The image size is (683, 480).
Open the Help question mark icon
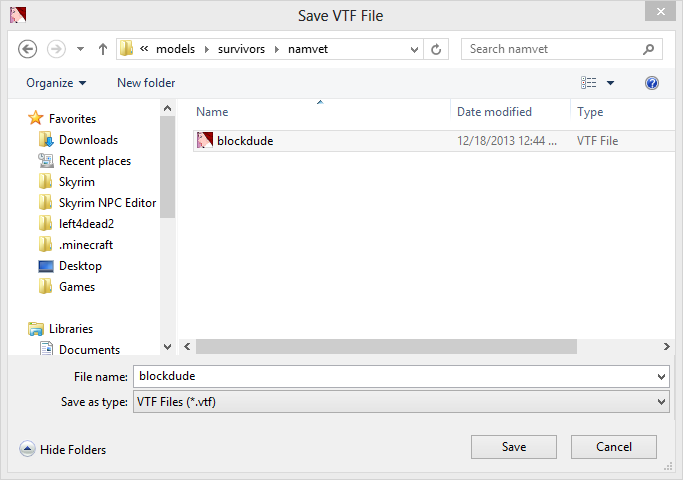click(652, 83)
